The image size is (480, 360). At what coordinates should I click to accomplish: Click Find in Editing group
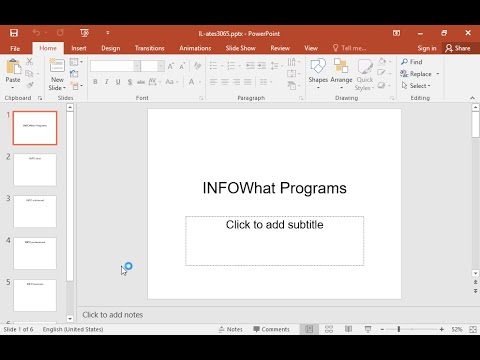pyautogui.click(x=412, y=62)
